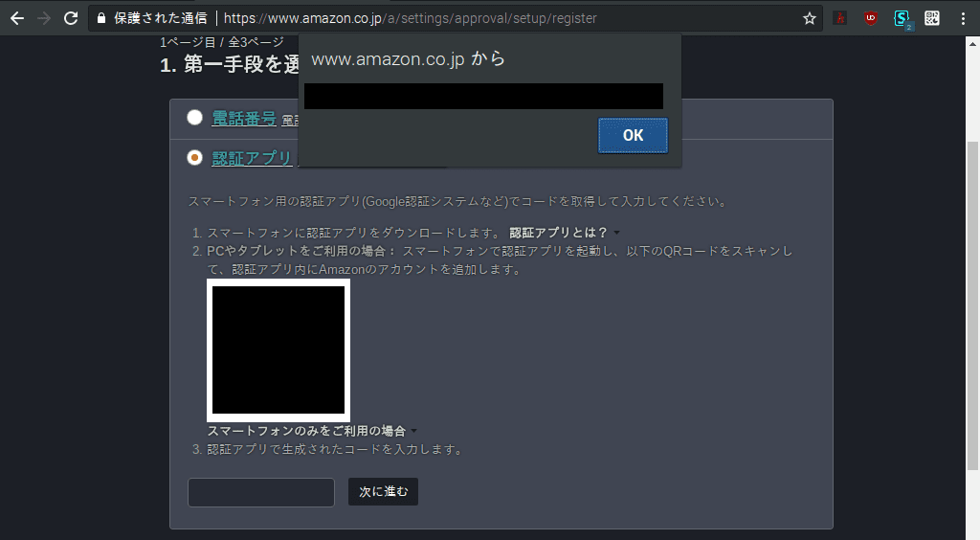This screenshot has height=540, width=980.
Task: Click the authentication code input field
Action: click(261, 492)
